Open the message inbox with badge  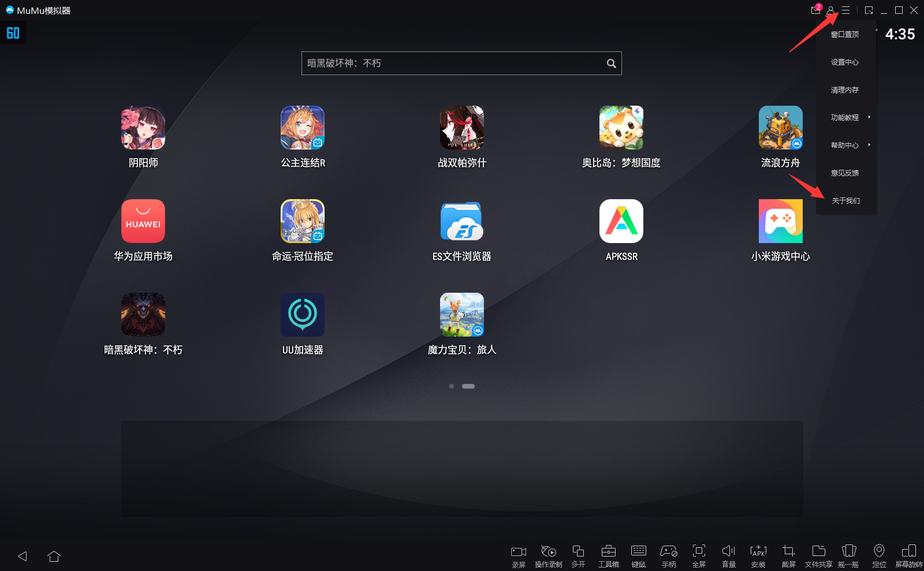(816, 10)
